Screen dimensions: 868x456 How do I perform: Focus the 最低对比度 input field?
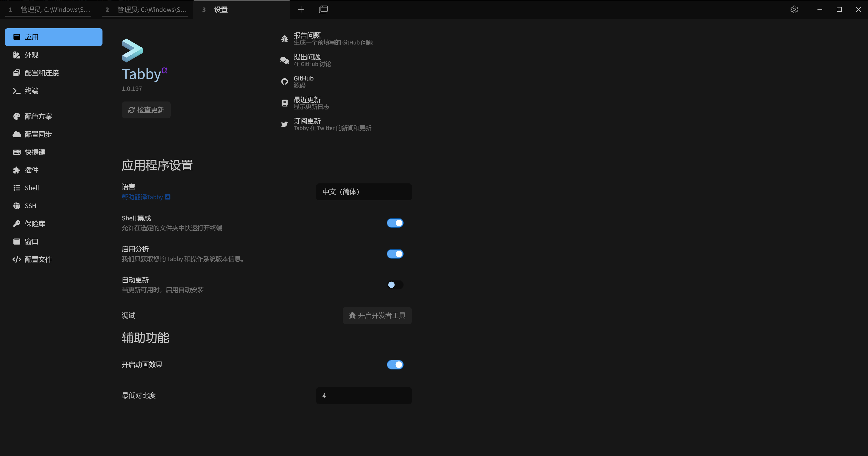point(364,396)
